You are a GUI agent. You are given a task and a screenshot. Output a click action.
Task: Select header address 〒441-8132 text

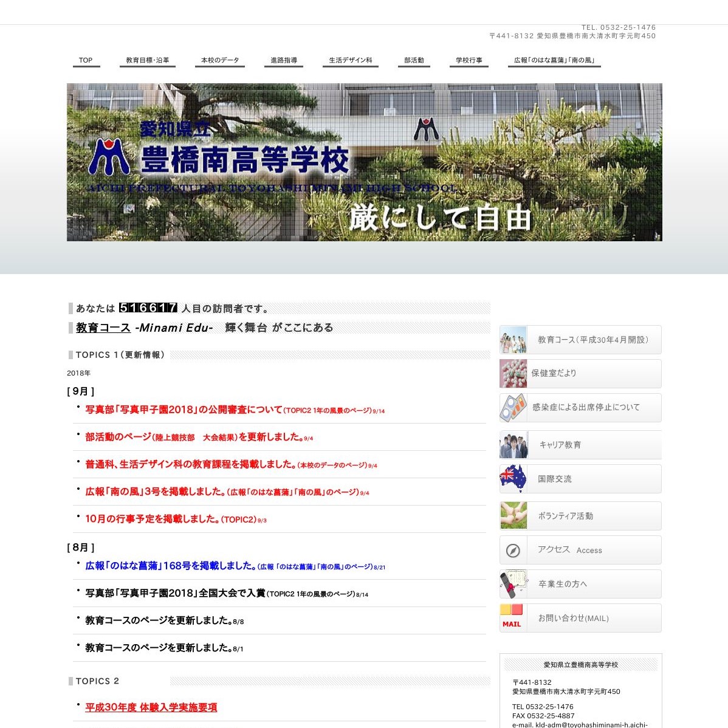coord(572,36)
